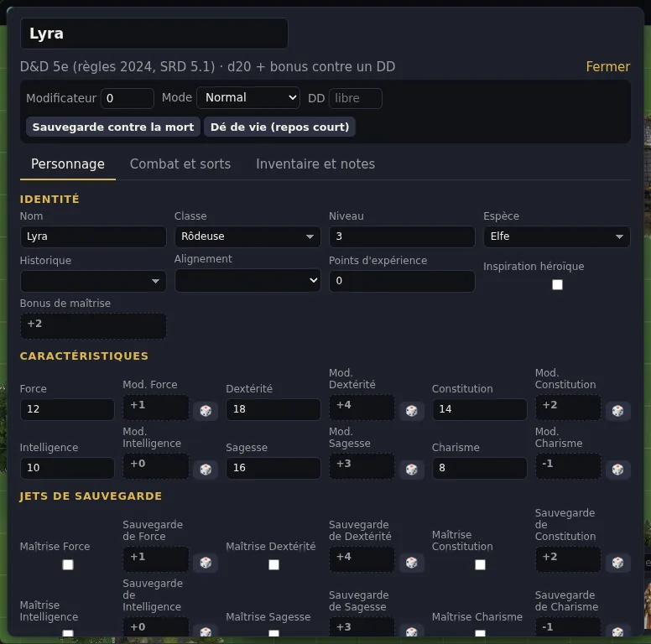Click the Sauvegarde de Force +1 value
651x644 pixels.
156,559
